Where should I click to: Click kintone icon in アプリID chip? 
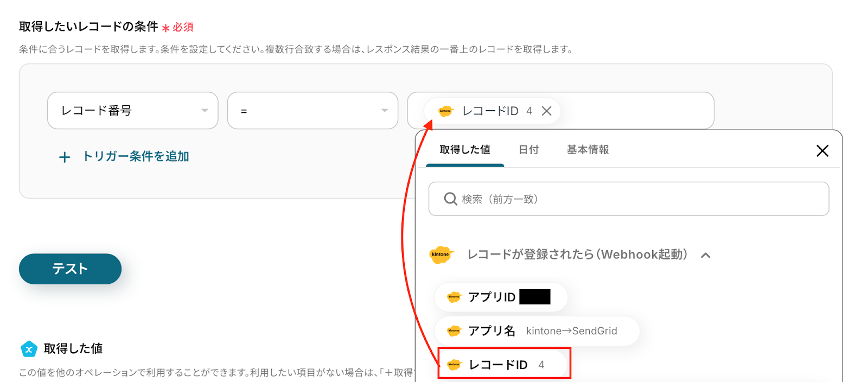pyautogui.click(x=454, y=297)
